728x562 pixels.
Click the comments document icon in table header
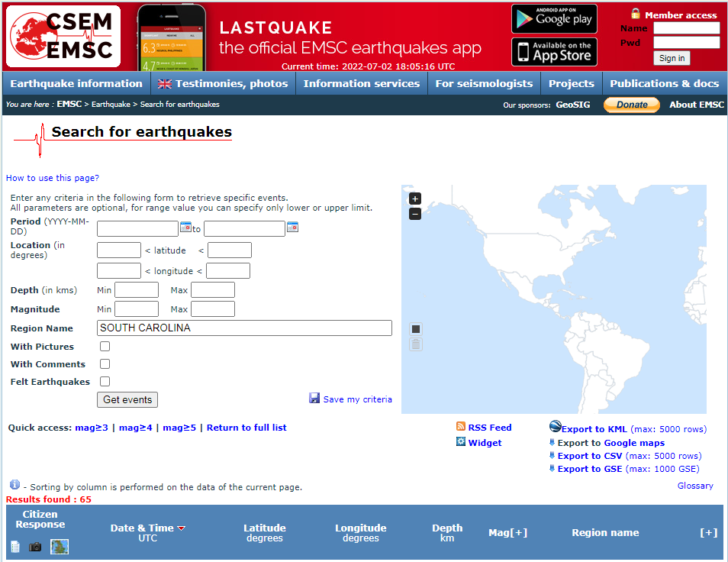(15, 547)
